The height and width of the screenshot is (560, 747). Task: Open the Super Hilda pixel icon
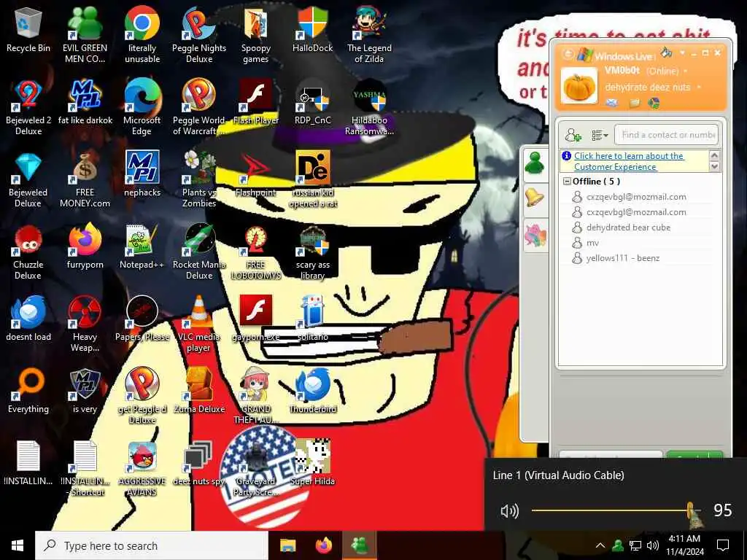tap(312, 463)
